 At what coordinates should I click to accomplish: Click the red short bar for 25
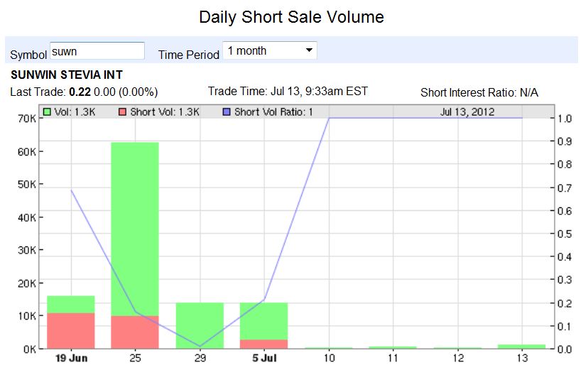pyautogui.click(x=135, y=332)
